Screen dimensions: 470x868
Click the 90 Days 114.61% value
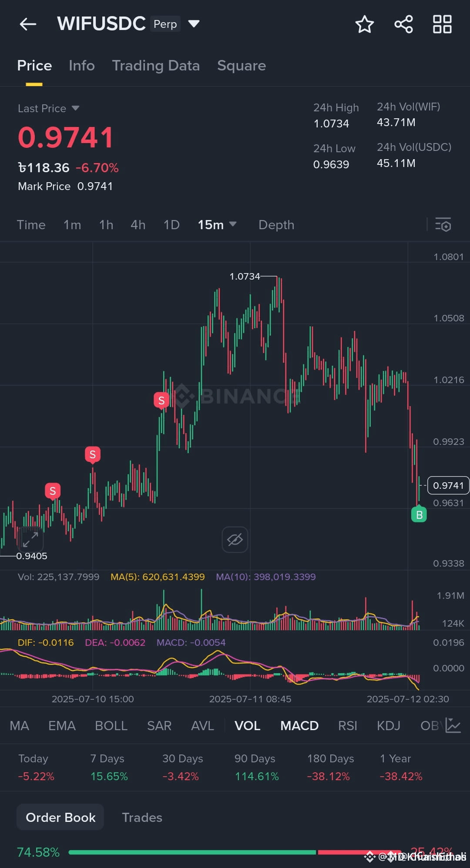coord(257,776)
